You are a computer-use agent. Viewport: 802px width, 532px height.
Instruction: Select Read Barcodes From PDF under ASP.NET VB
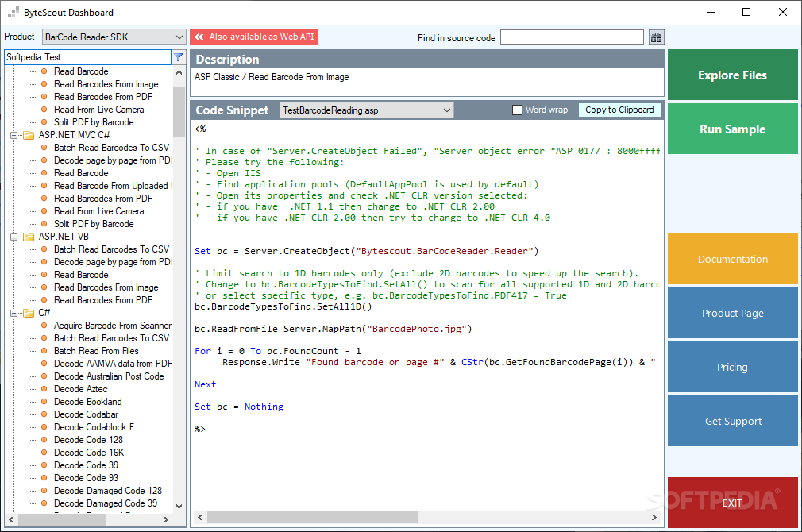pyautogui.click(x=102, y=300)
